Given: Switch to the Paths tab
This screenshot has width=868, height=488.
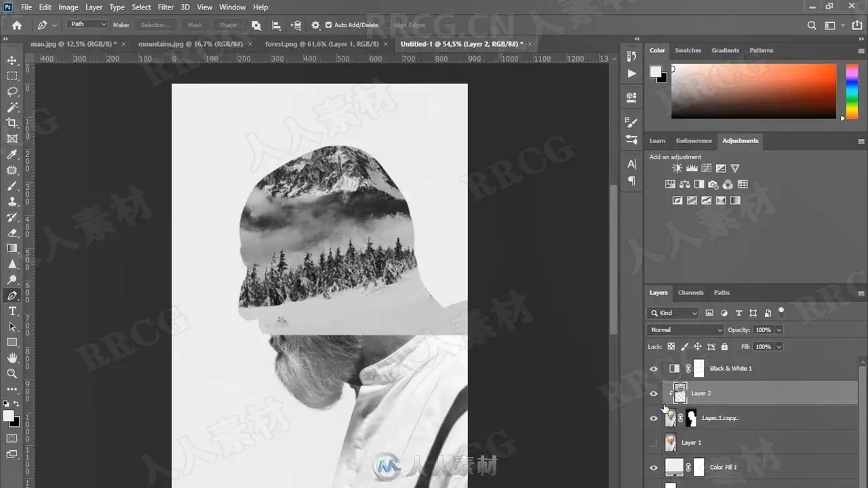Looking at the screenshot, I should tap(722, 293).
